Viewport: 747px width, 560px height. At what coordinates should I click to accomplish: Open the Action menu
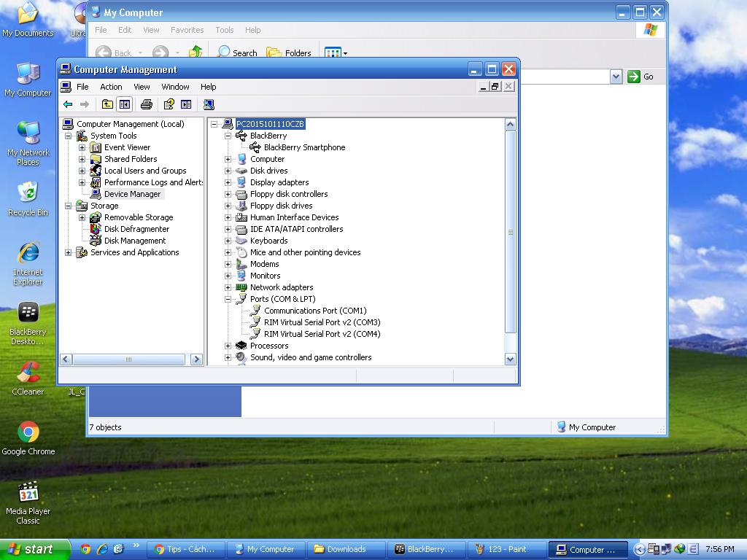(x=111, y=87)
